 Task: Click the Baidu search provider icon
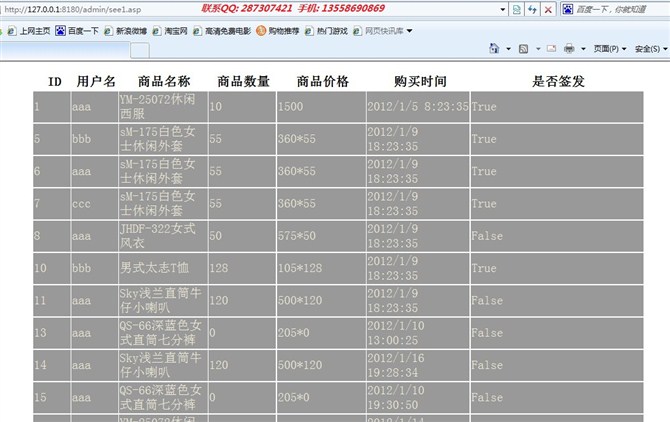pos(567,9)
